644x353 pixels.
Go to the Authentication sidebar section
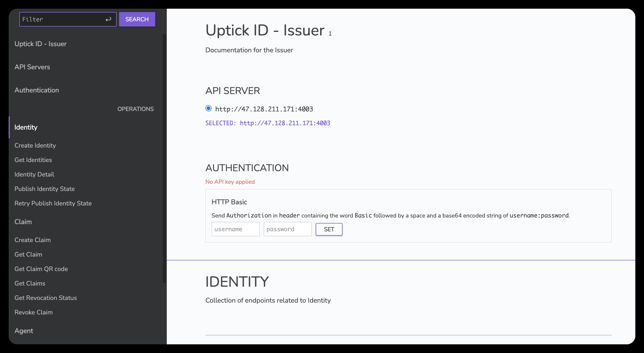click(37, 90)
